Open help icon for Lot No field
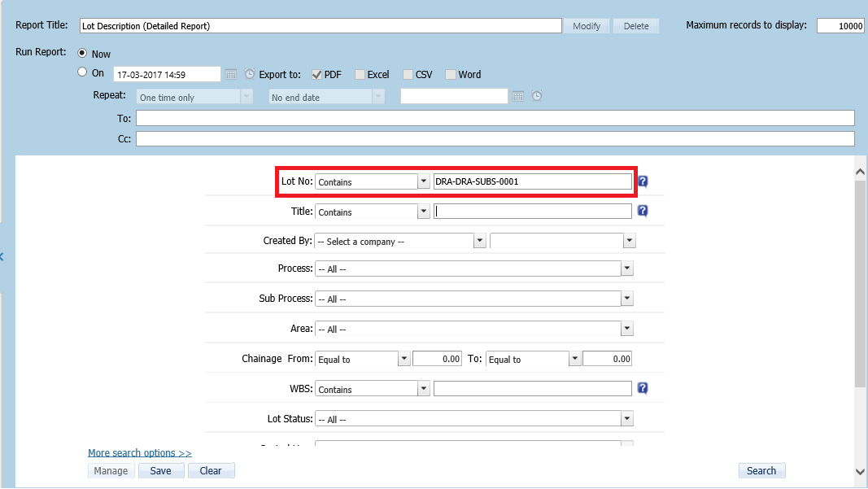Screen dimensions: 868x489 (643, 181)
